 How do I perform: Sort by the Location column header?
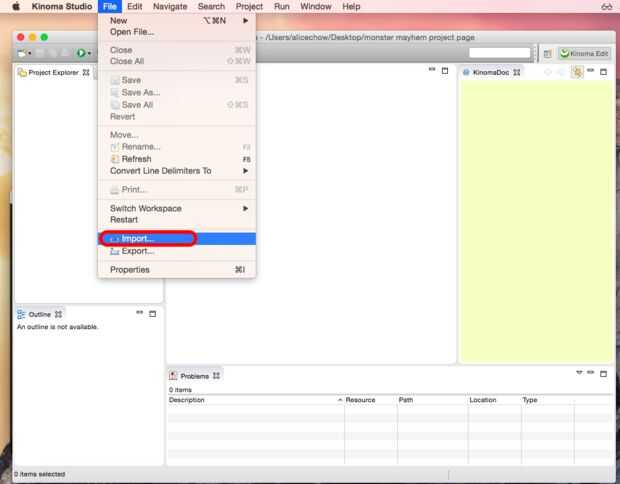[495, 400]
